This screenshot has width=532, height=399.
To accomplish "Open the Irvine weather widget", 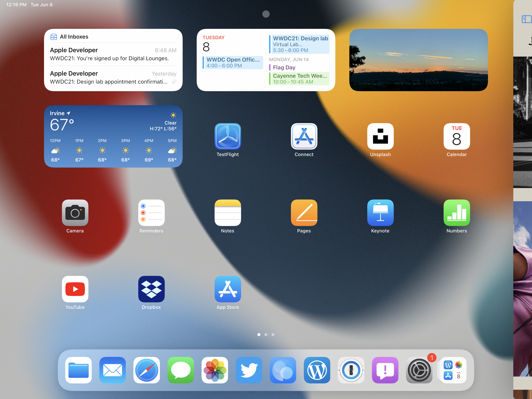I will click(113, 136).
